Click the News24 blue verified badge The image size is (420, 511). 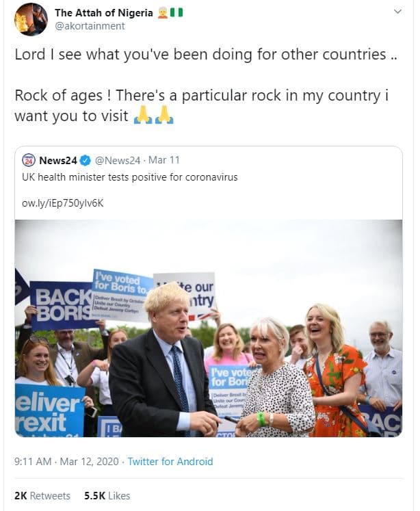coord(85,161)
